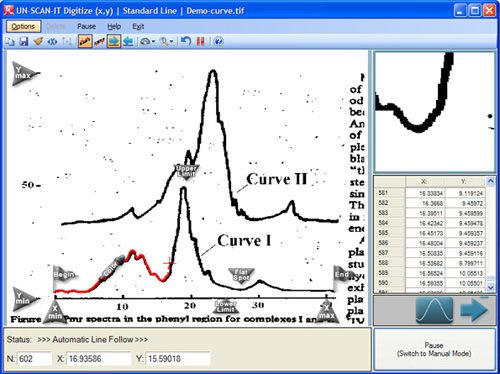Open the Options menu
500x374 pixels.
23,26
